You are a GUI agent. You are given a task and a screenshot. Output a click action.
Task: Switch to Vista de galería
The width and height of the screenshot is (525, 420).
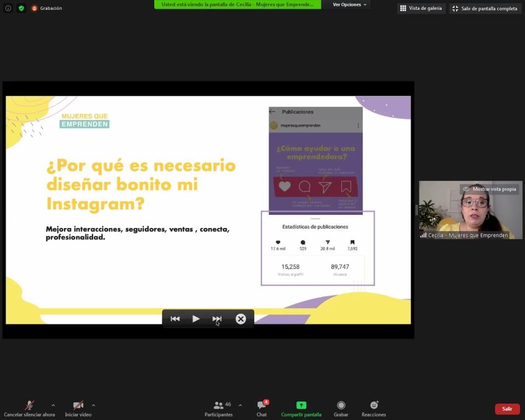pos(421,8)
